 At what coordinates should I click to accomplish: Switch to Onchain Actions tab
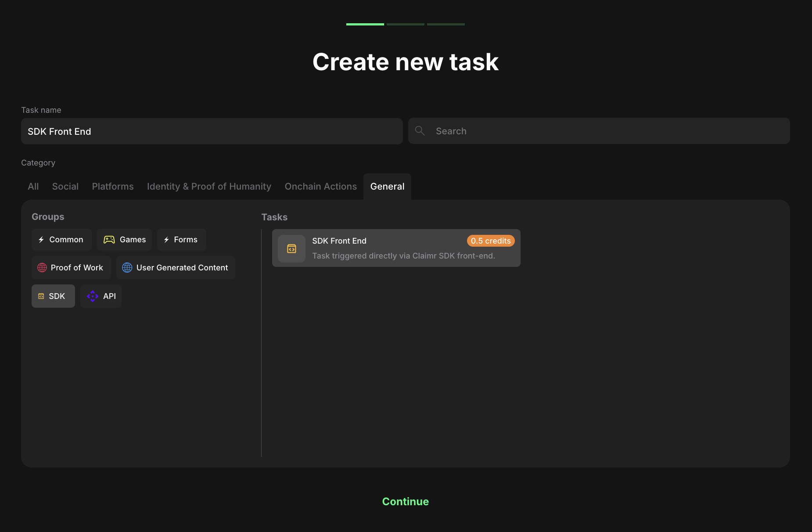[x=321, y=187]
